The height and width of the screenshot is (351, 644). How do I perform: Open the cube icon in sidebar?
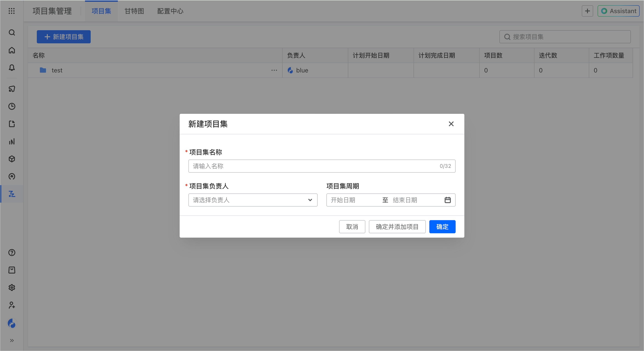[x=12, y=159]
